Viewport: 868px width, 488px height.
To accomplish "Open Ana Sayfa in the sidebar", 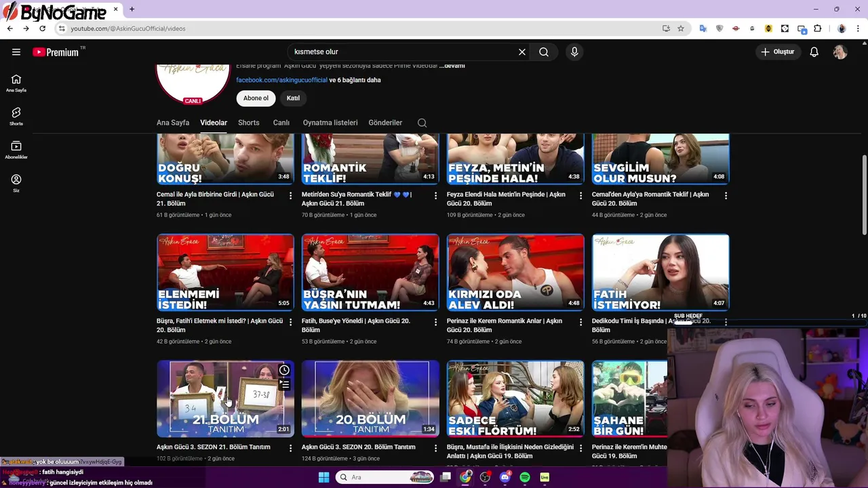I will (x=16, y=83).
